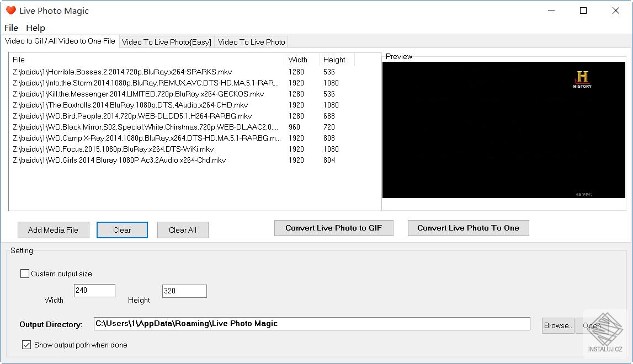This screenshot has width=633, height=364.
Task: Click the Browse.. button
Action: [x=558, y=325]
